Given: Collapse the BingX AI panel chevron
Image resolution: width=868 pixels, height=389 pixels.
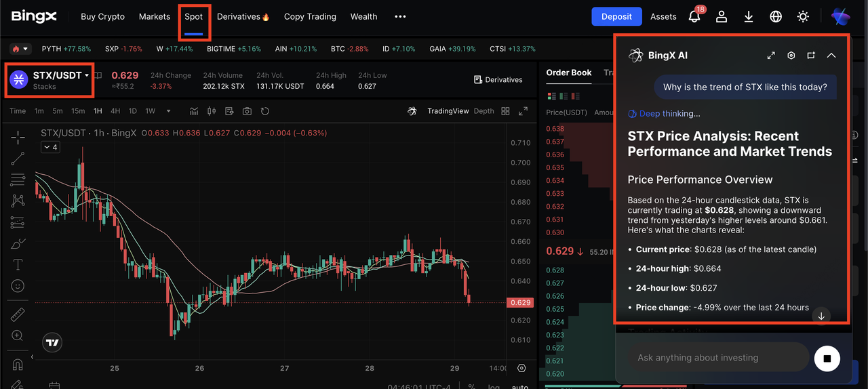Looking at the screenshot, I should (x=831, y=56).
